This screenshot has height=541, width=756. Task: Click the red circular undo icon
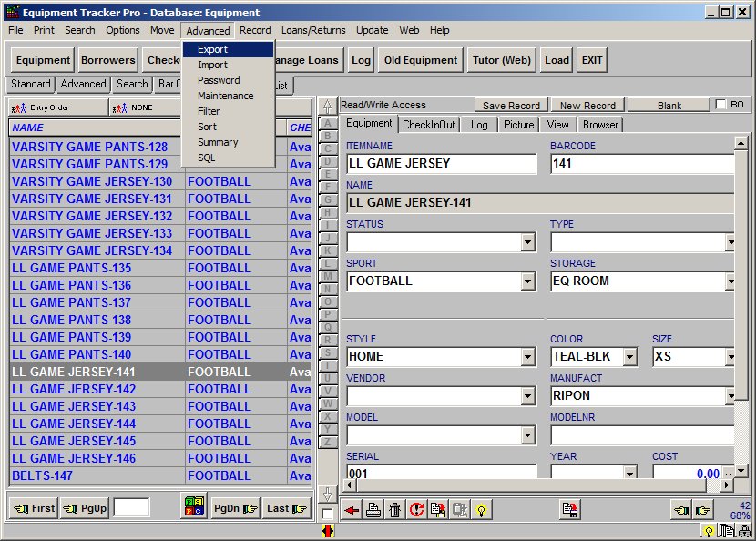coord(416,510)
